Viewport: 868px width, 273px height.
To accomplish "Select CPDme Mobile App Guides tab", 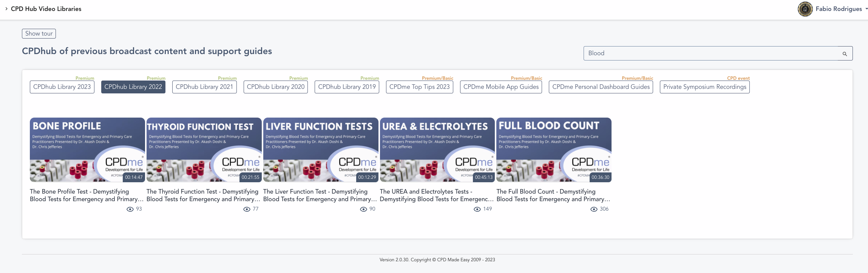I will coord(501,87).
